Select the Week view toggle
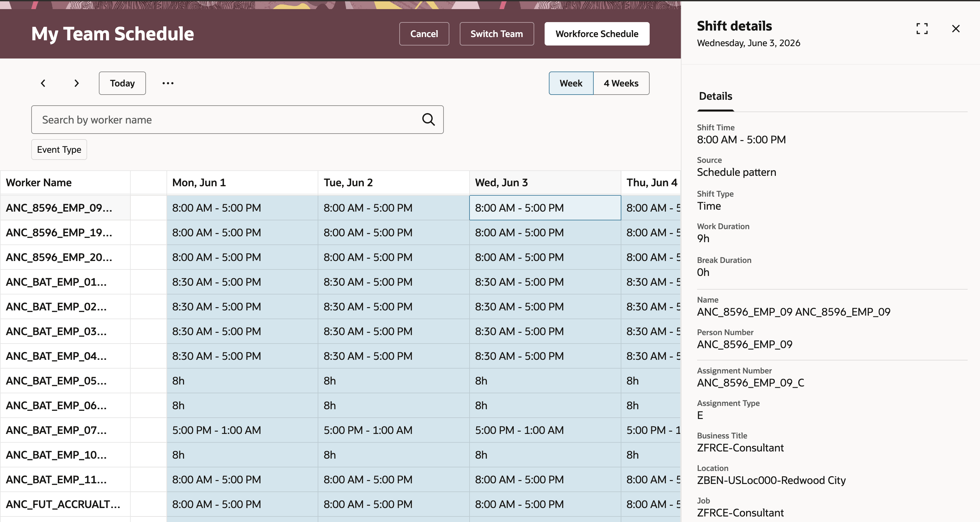 [571, 83]
